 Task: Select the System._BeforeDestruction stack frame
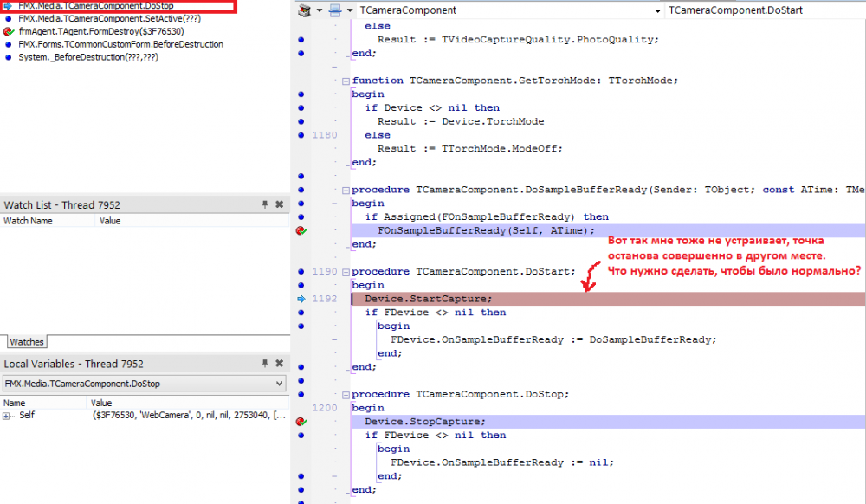88,57
